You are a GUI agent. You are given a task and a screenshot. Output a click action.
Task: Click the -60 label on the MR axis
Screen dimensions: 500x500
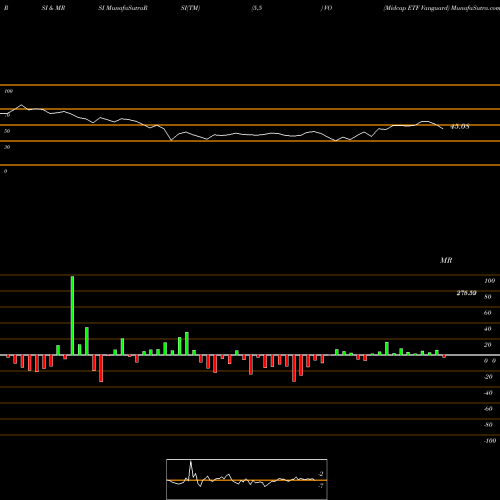click(488, 409)
